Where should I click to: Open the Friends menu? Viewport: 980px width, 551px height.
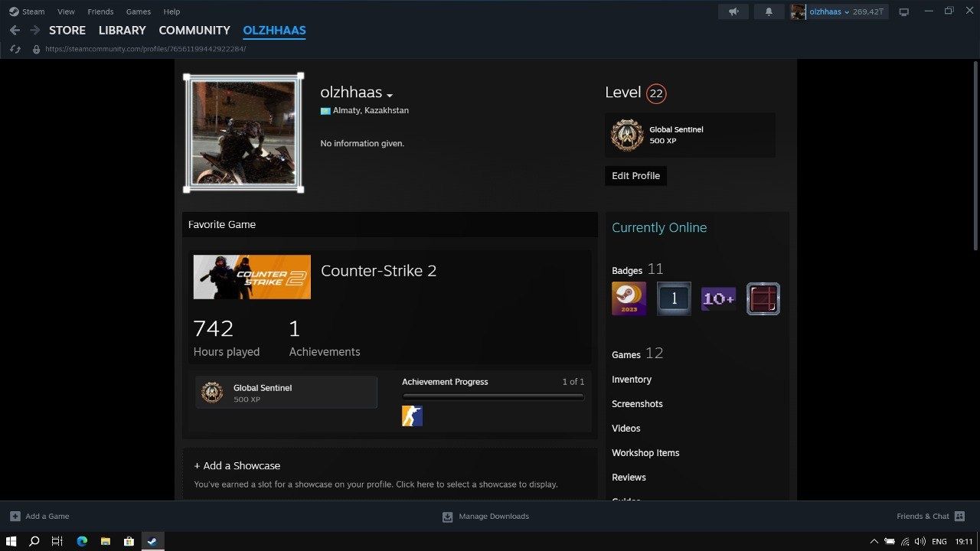100,11
